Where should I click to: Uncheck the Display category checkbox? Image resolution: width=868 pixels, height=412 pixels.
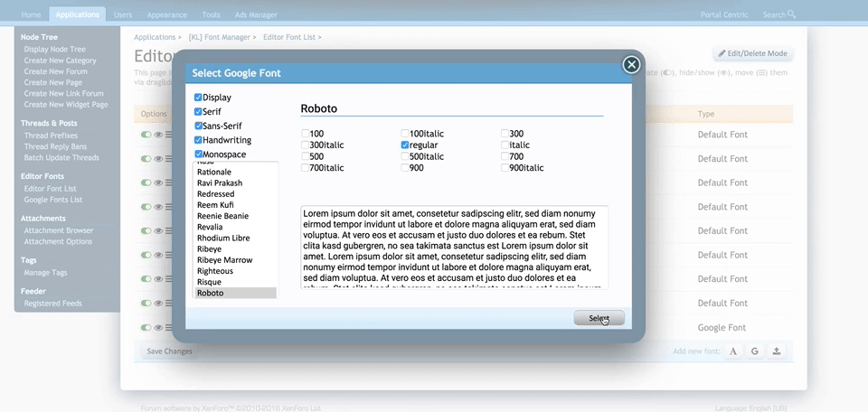pyautogui.click(x=198, y=98)
